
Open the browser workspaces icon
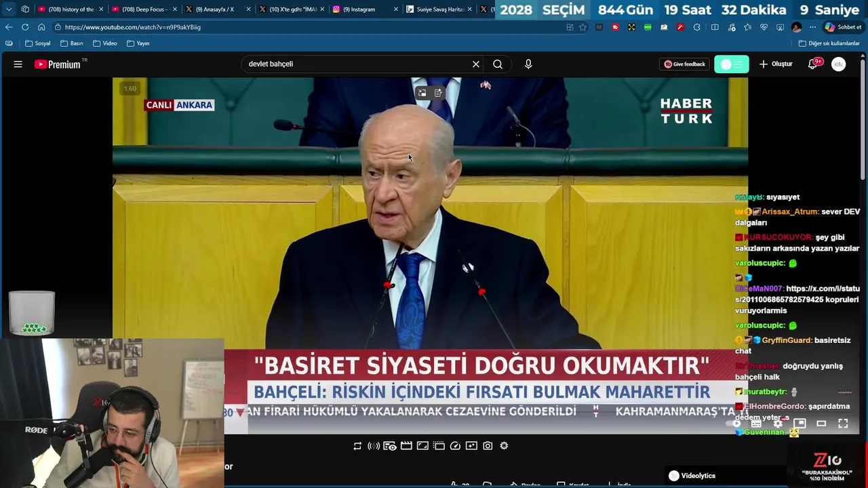point(25,9)
